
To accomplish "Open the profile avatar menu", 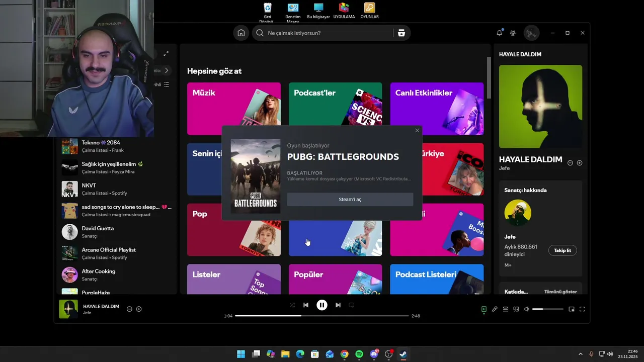I will (531, 33).
